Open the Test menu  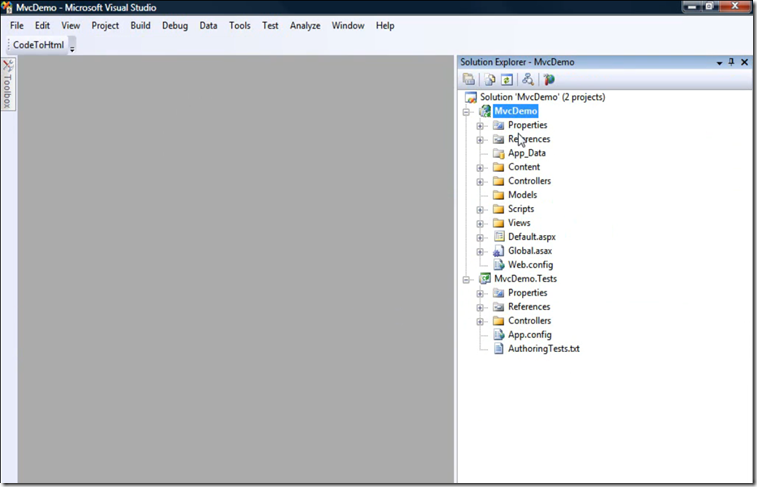pos(270,26)
